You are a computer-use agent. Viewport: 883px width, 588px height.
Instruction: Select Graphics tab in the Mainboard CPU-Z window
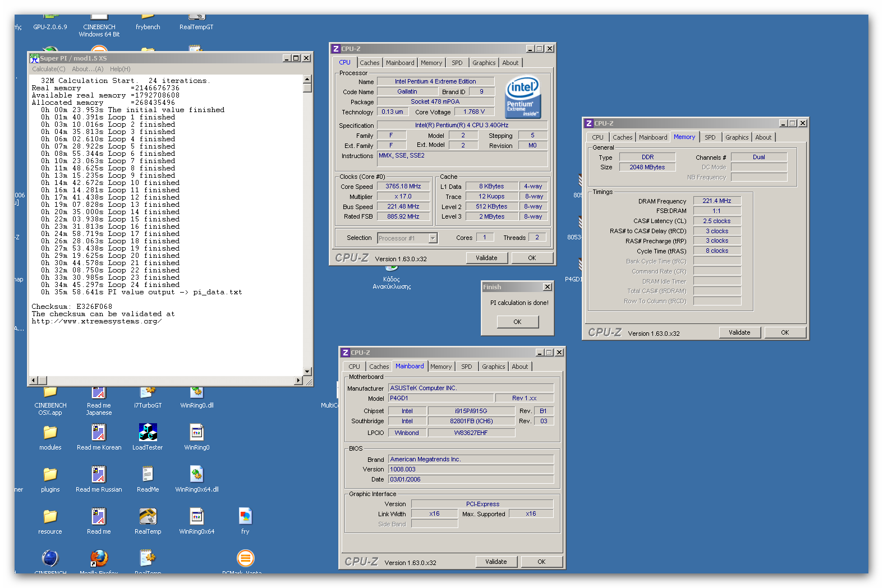point(494,367)
